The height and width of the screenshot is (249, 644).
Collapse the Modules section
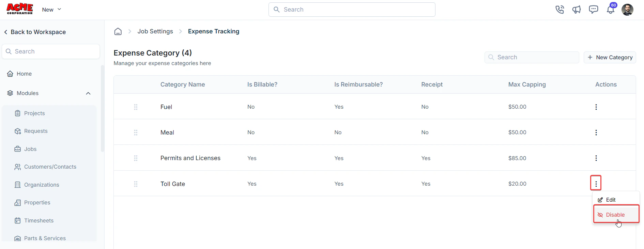88,93
